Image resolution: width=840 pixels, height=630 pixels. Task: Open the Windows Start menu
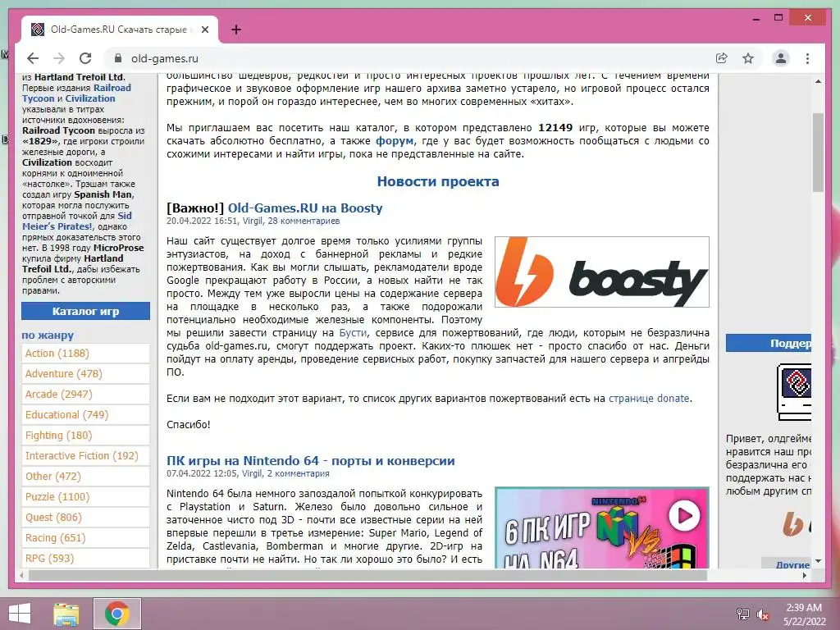point(20,614)
